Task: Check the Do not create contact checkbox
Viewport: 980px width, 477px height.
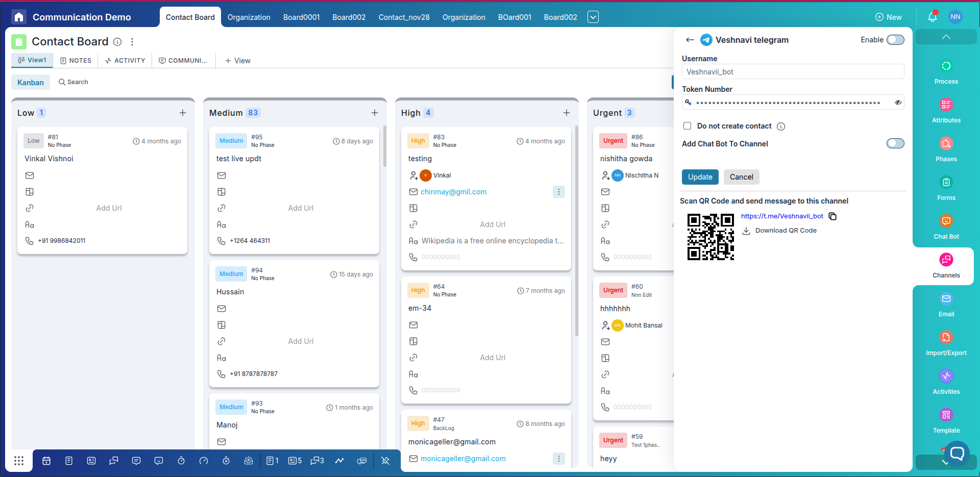Action: point(687,125)
